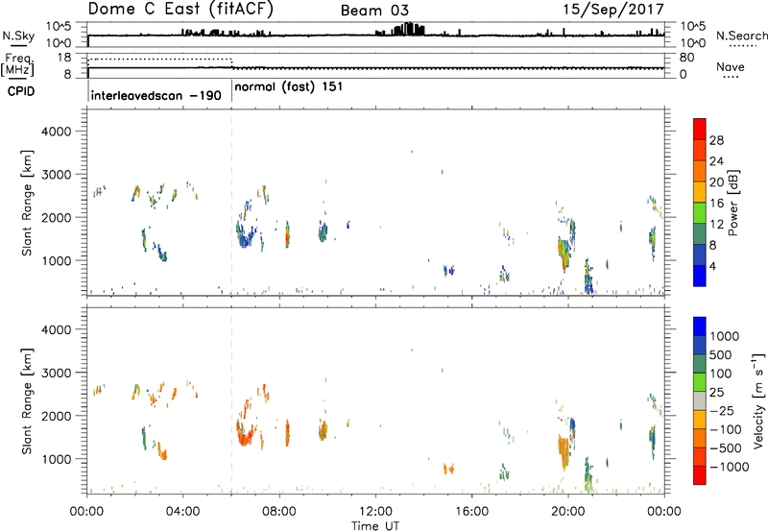The width and height of the screenshot is (768, 532).
Task: Click the 'Velocity [m s-1]' color bar label
Action: point(758,400)
